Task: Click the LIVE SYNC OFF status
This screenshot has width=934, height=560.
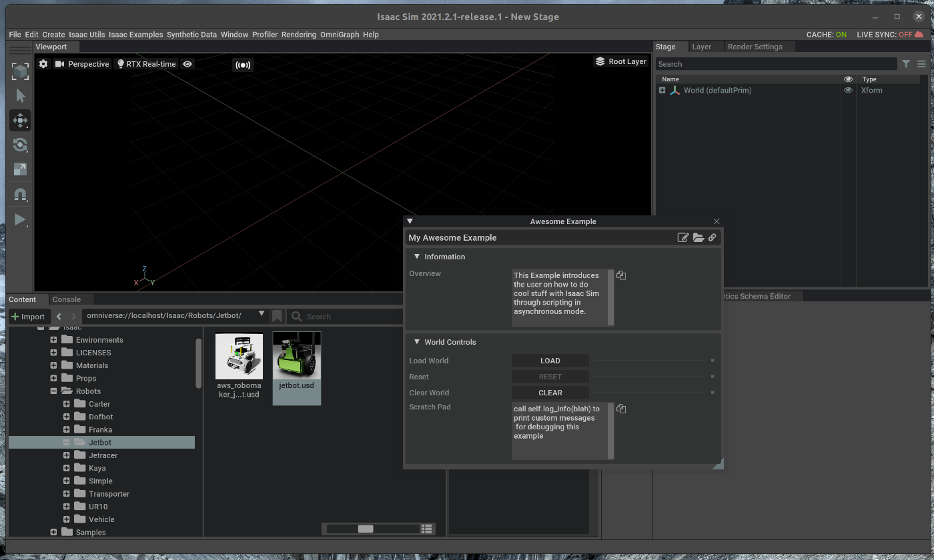Action: tap(891, 35)
